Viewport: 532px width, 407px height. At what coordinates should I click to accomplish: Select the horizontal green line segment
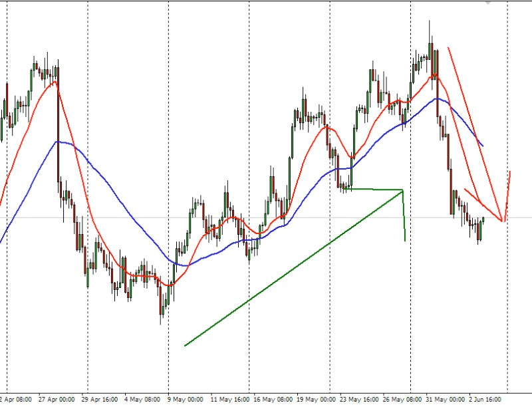pos(373,189)
